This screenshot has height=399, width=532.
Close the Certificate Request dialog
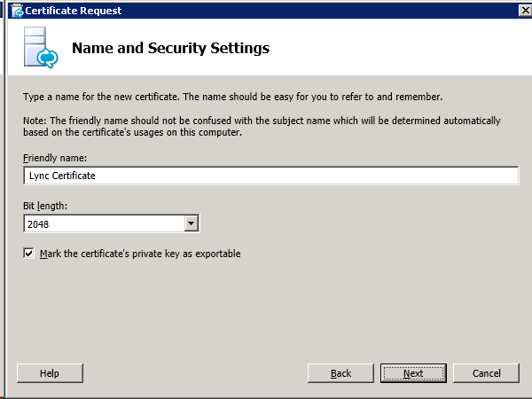point(525,11)
